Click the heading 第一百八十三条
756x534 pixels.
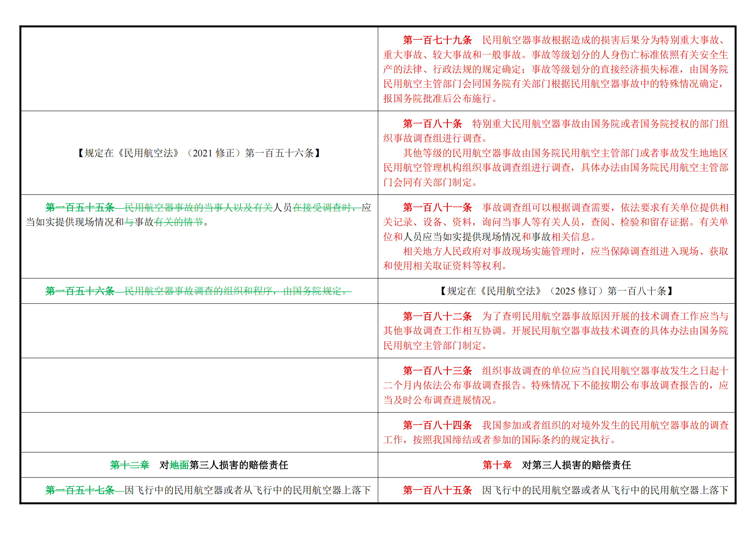point(437,371)
